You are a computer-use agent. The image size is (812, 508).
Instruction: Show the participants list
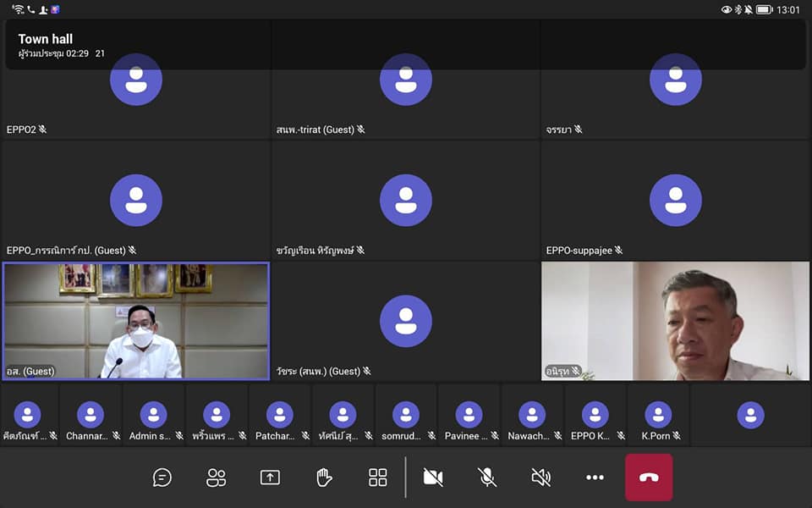click(217, 478)
